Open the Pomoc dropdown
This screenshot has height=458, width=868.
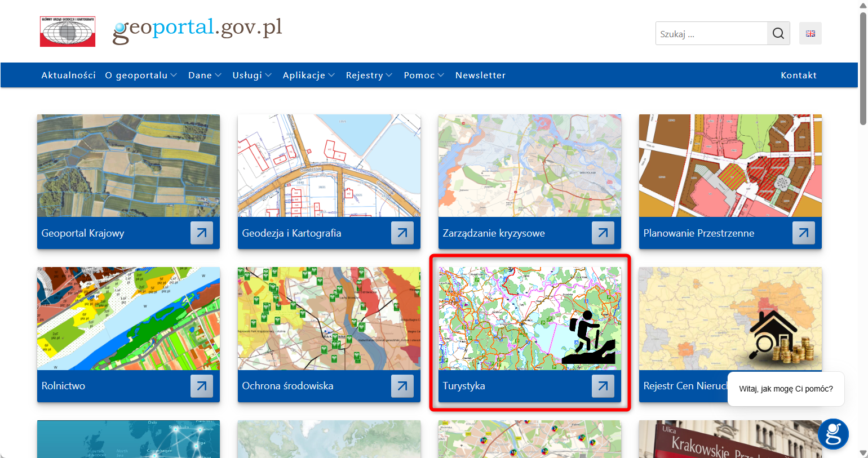[420, 75]
